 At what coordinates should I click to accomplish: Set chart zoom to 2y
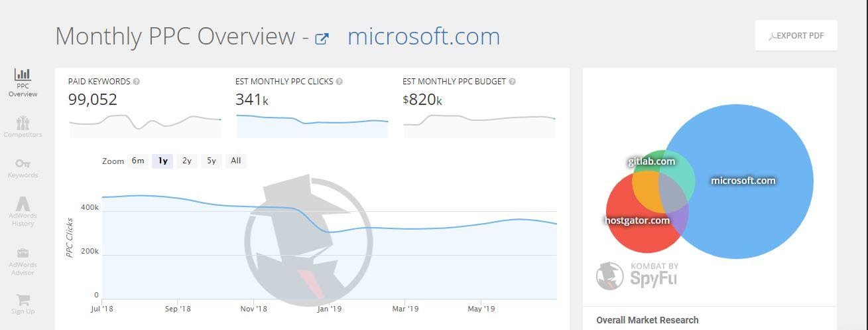[x=187, y=161]
